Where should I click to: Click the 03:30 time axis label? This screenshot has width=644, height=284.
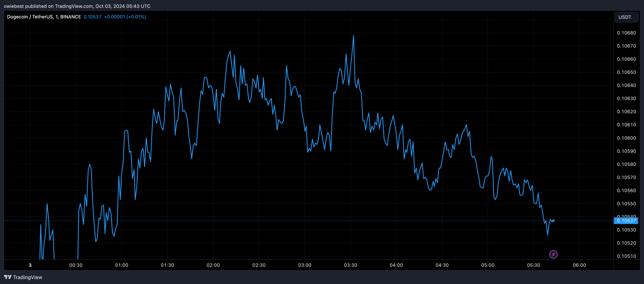click(350, 265)
